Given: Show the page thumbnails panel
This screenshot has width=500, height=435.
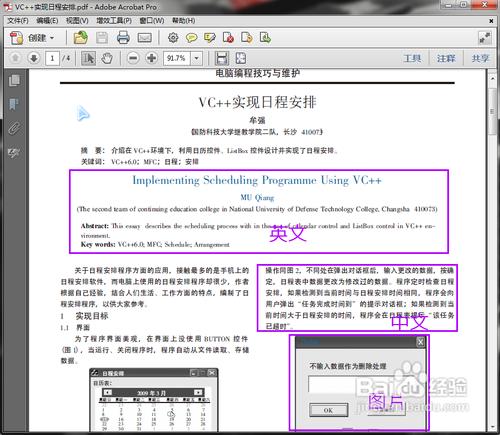Looking at the screenshot, I should 14,80.
